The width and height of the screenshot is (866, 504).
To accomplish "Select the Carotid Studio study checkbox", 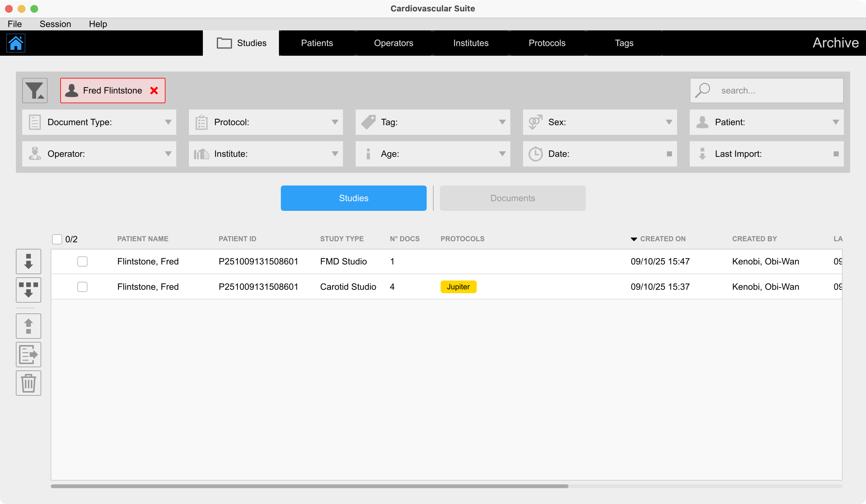I will tap(82, 287).
